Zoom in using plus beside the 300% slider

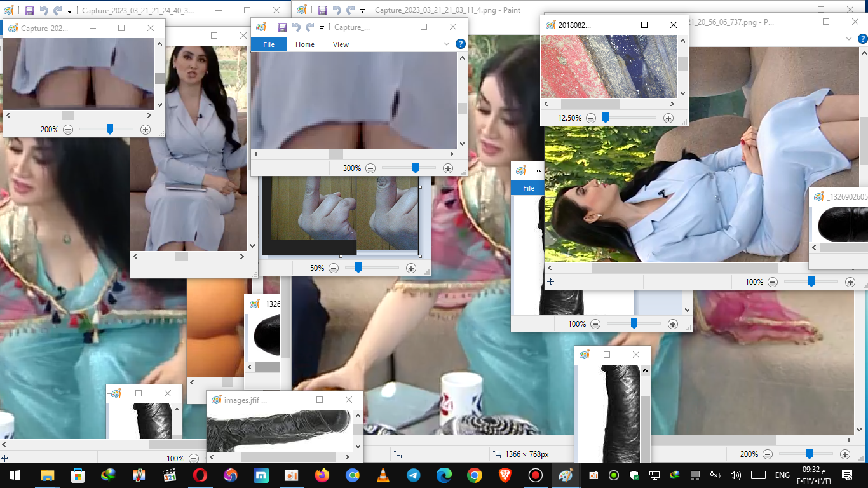point(448,168)
